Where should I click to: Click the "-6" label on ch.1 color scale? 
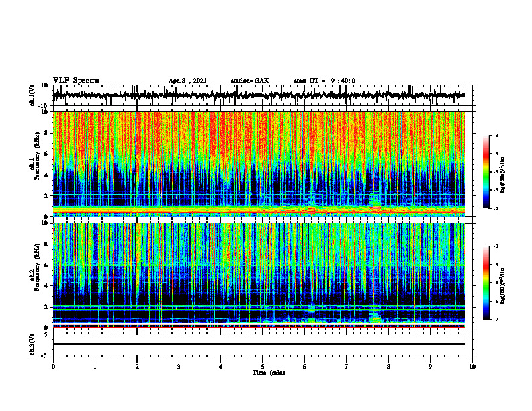coord(496,190)
